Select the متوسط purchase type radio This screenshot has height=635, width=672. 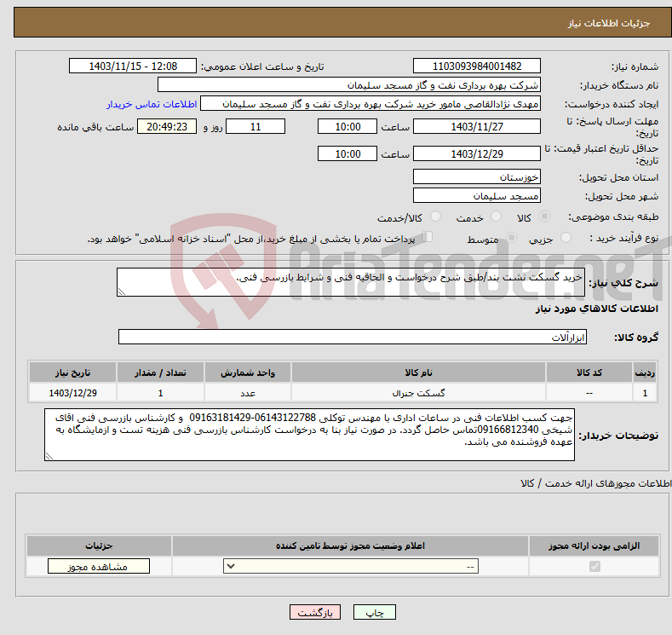point(511,238)
